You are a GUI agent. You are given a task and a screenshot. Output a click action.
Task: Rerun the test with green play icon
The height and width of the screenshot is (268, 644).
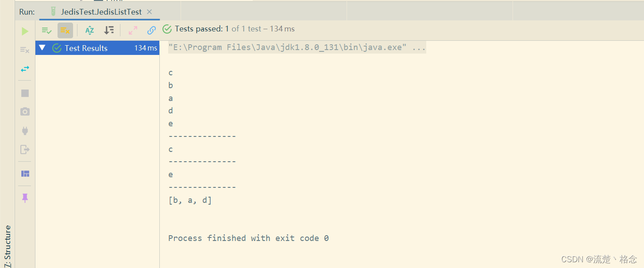click(x=25, y=31)
